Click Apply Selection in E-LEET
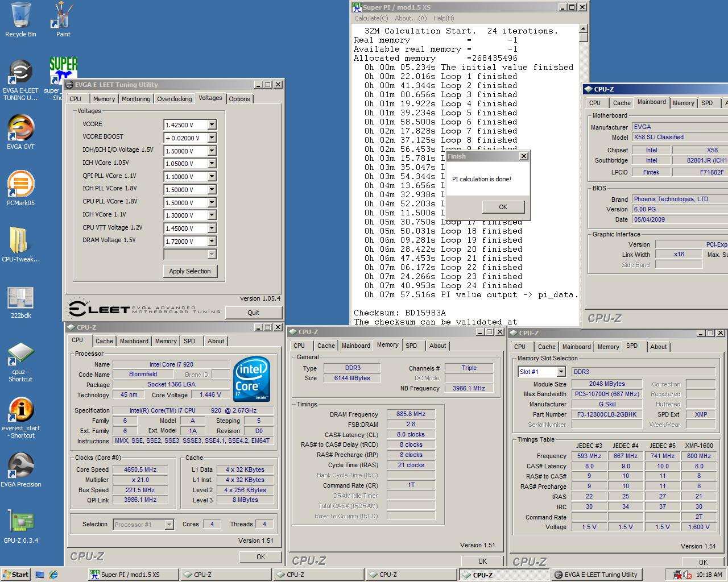The image size is (728, 582). pos(190,271)
